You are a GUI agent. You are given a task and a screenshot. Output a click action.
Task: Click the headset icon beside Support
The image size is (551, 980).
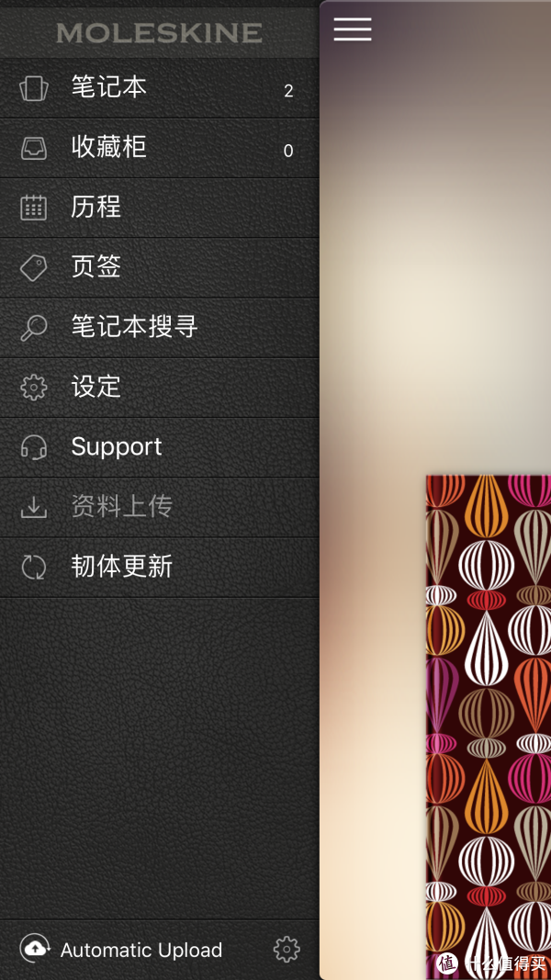[34, 447]
